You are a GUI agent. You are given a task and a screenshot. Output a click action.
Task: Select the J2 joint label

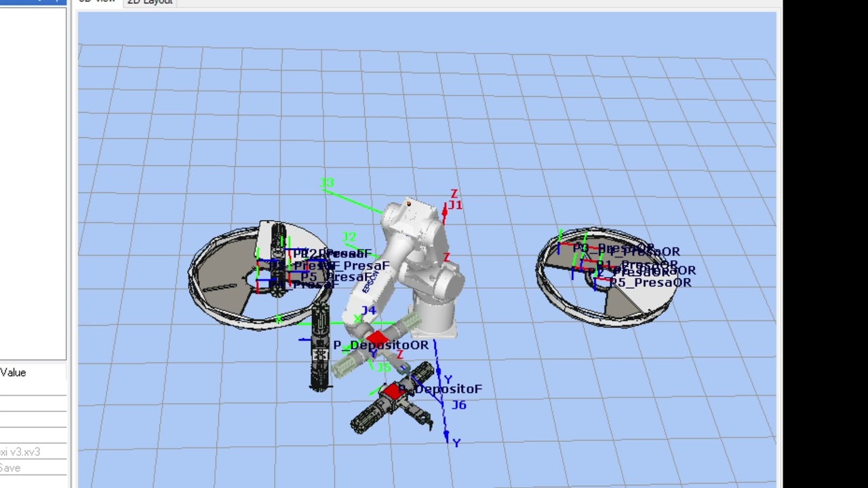pos(349,237)
